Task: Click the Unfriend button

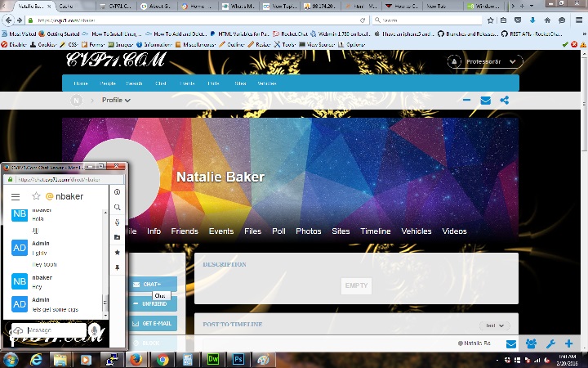Action: [154, 303]
